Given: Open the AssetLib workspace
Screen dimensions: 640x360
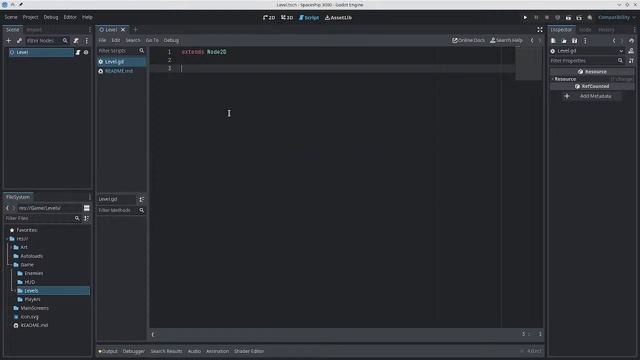Looking at the screenshot, I should pos(338,18).
